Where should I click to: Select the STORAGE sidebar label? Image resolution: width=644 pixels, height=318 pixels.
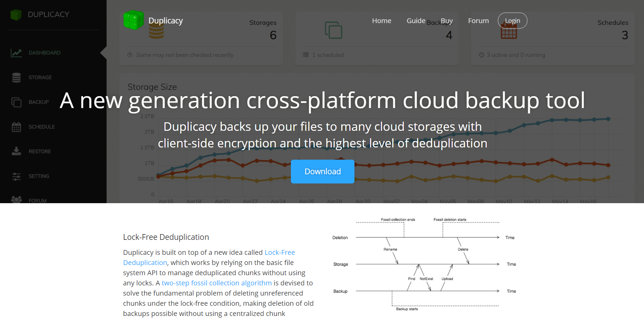(40, 77)
